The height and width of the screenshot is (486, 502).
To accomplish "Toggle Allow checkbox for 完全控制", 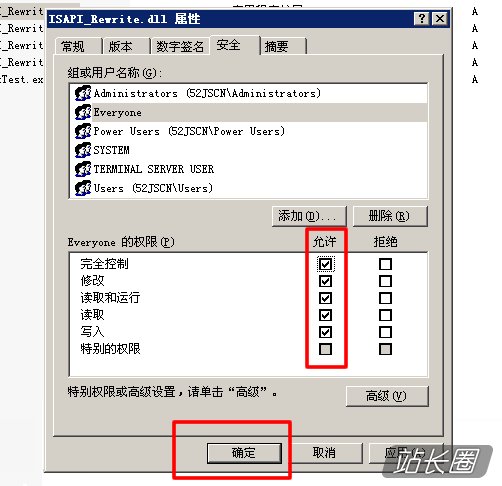I will tap(325, 264).
